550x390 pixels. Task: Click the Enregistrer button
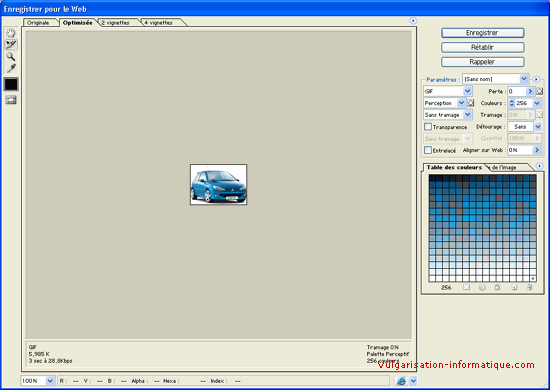pos(482,33)
